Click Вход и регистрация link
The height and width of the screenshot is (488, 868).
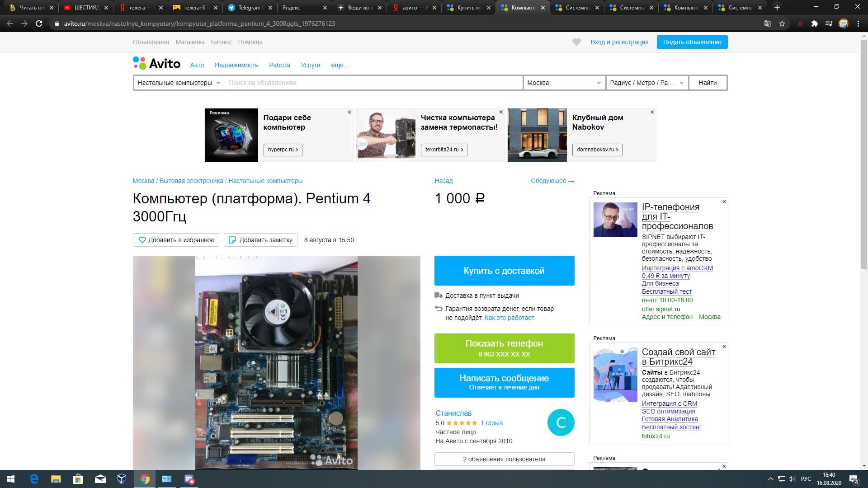619,42
